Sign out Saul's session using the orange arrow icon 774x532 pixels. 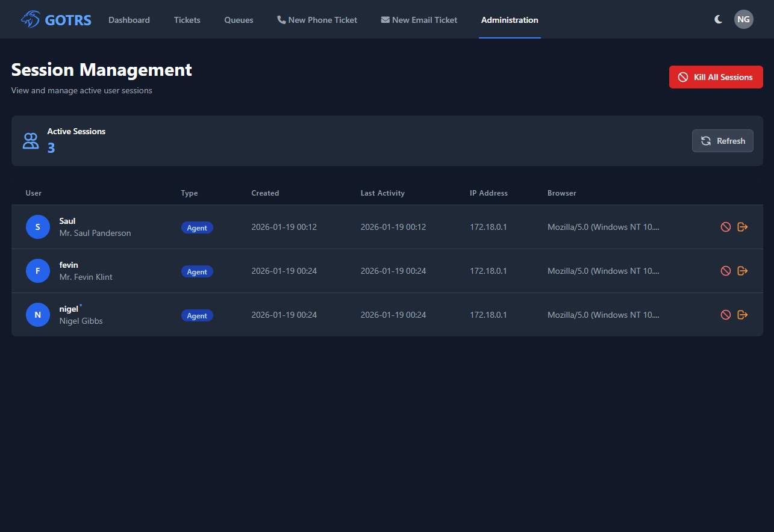tap(743, 227)
